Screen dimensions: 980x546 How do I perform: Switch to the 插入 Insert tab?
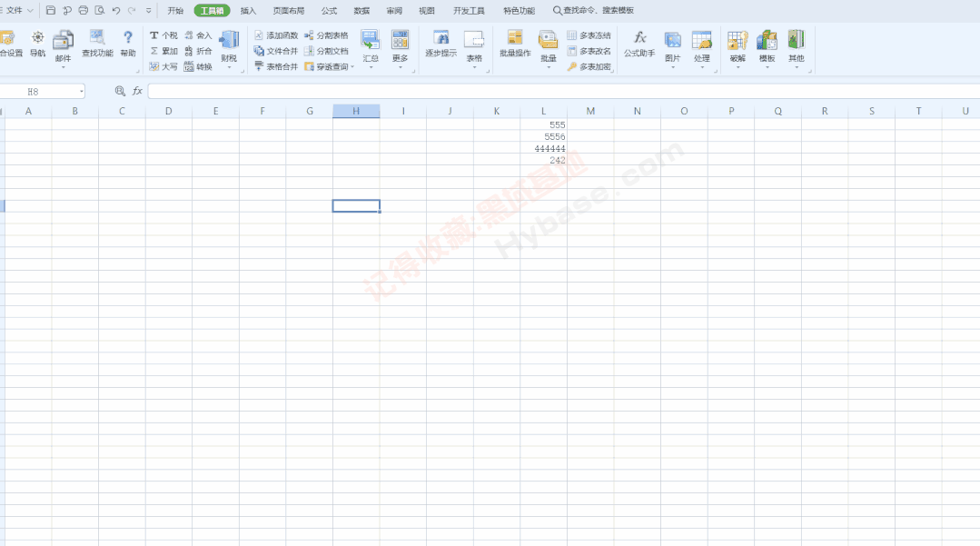coord(248,11)
